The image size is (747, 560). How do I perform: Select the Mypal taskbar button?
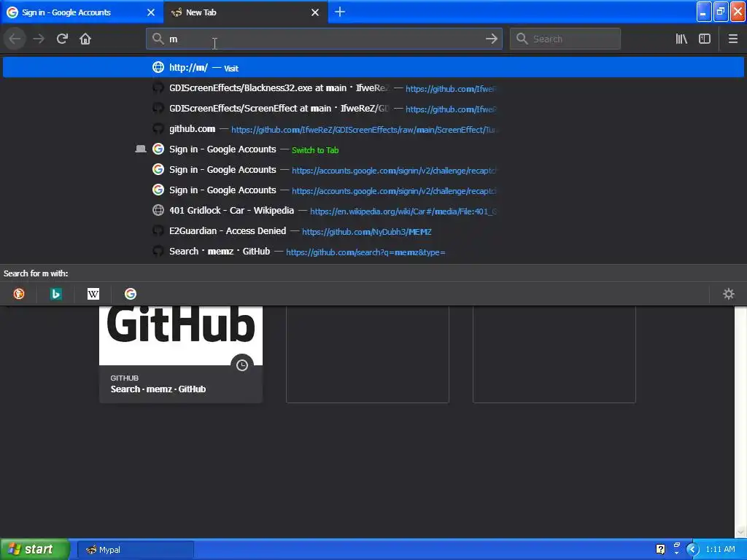[135, 550]
